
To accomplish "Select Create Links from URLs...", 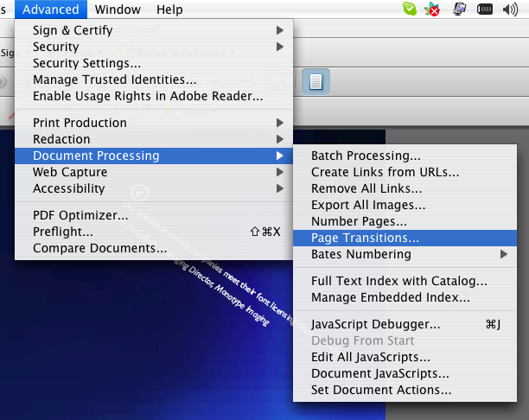I will point(405,172).
